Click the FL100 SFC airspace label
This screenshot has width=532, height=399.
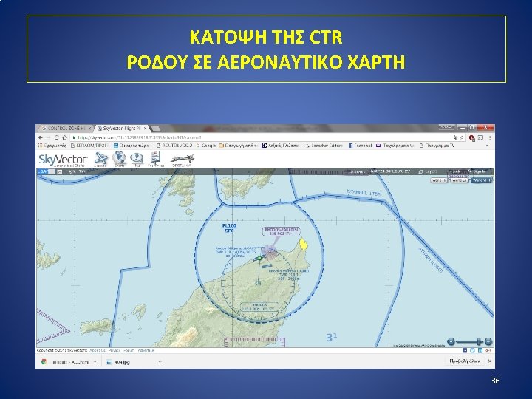(x=229, y=228)
